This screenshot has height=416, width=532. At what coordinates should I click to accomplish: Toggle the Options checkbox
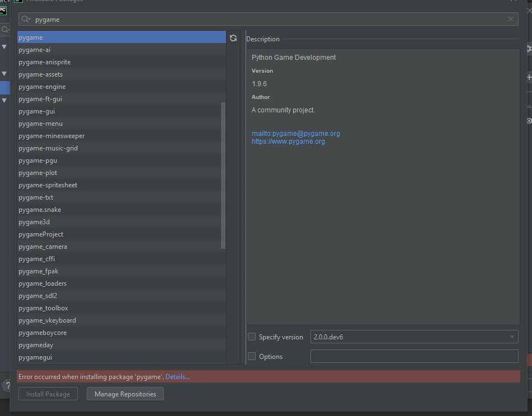click(252, 357)
